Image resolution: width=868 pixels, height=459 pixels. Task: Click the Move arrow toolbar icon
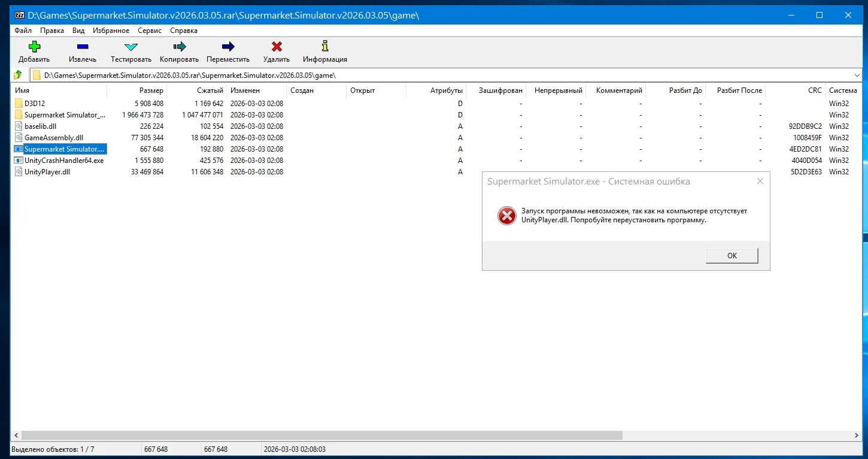(227, 47)
